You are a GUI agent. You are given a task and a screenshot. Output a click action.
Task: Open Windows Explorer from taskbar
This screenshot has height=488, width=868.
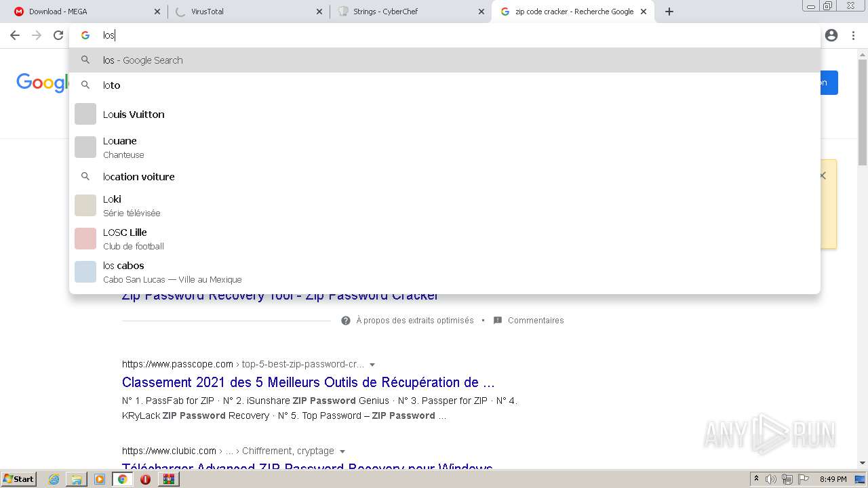click(77, 479)
